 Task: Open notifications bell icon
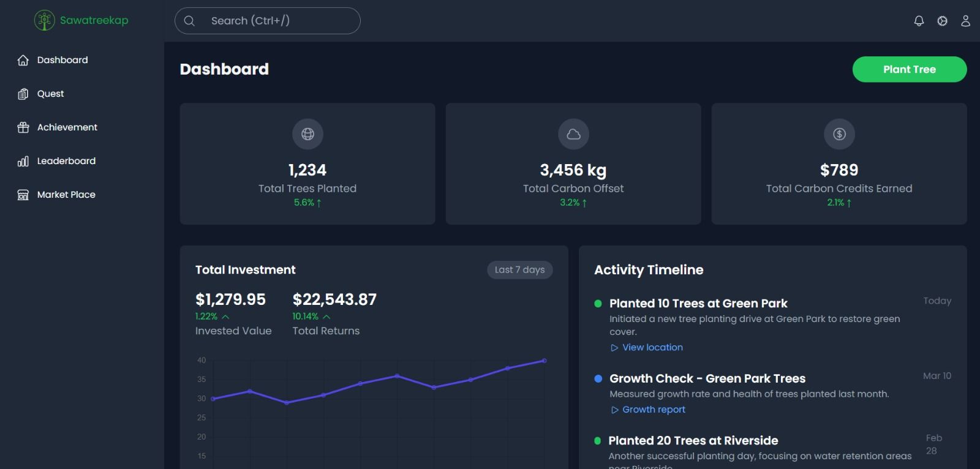click(x=919, y=21)
